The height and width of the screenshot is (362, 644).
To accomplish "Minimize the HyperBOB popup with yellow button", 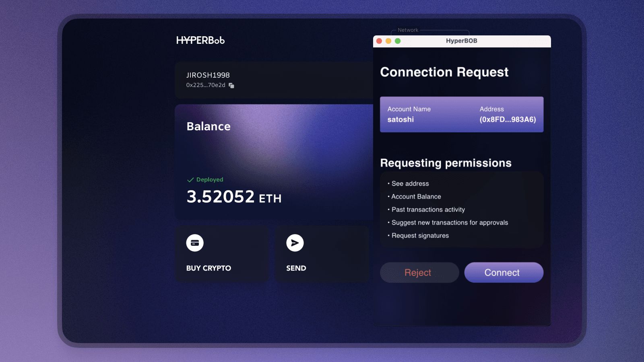I will pyautogui.click(x=388, y=41).
